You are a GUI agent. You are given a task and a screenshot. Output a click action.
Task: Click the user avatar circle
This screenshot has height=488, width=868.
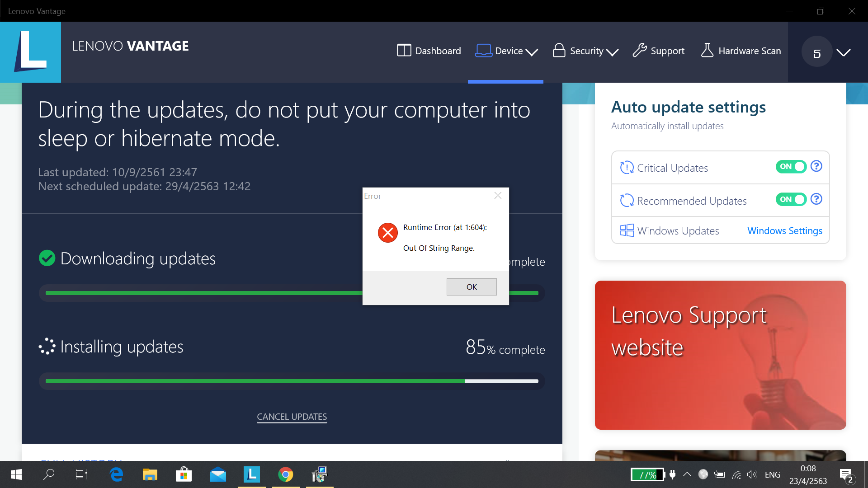(x=816, y=52)
